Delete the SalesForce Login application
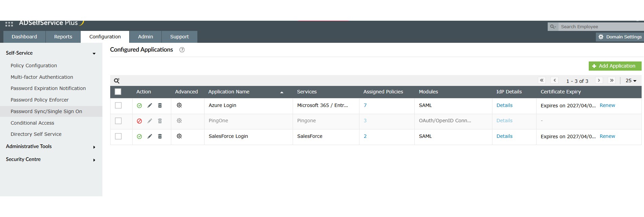Viewport: 644px width, 217px height. pos(160,137)
